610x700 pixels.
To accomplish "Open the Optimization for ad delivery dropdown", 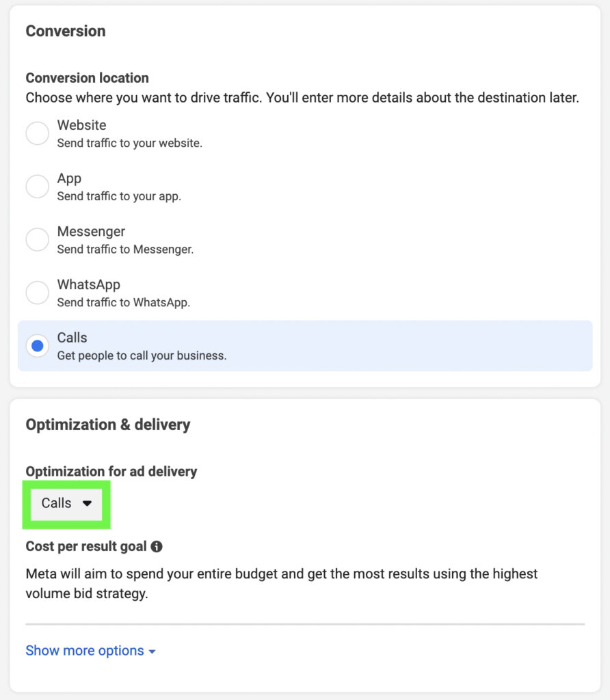I will [66, 502].
